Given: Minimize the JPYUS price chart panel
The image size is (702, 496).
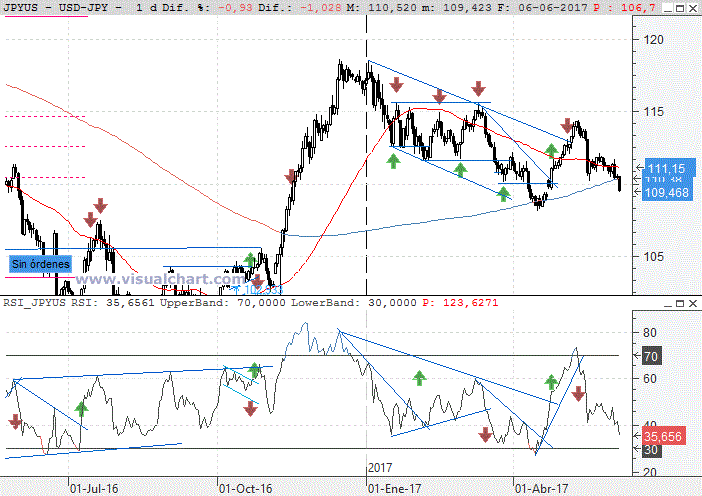Looking at the screenshot, I should pos(668,8).
